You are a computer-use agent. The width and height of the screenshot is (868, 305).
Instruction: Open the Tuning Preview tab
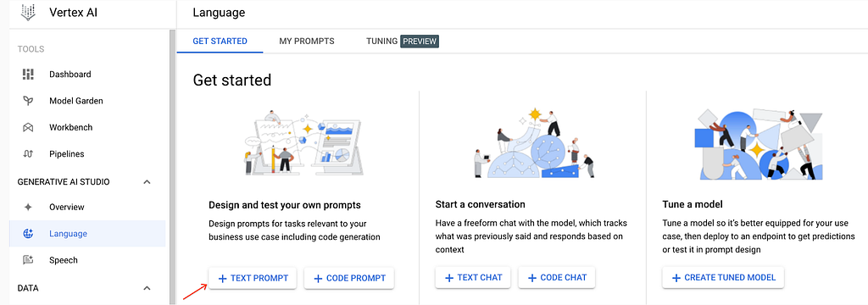[403, 41]
